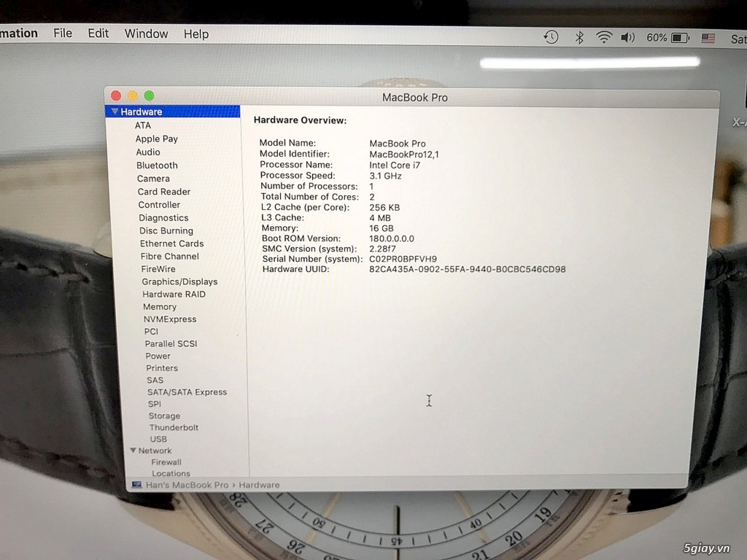
Task: Click the red close window button
Action: coord(116,96)
